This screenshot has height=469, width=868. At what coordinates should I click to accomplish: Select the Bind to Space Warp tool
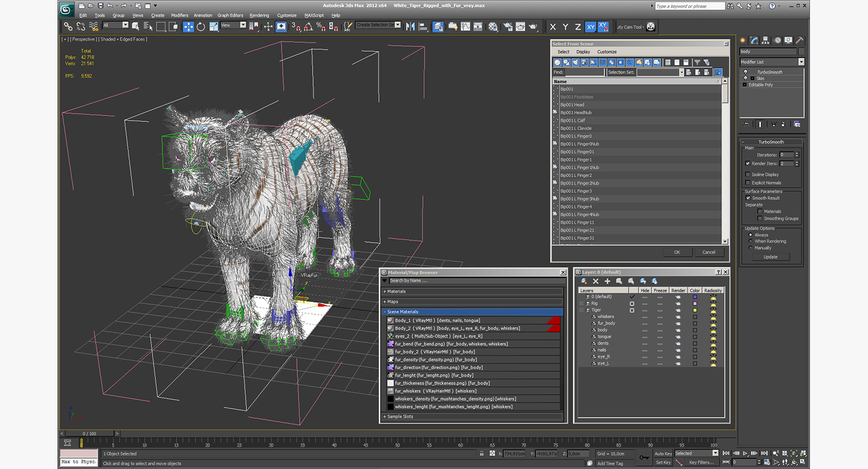tap(93, 26)
